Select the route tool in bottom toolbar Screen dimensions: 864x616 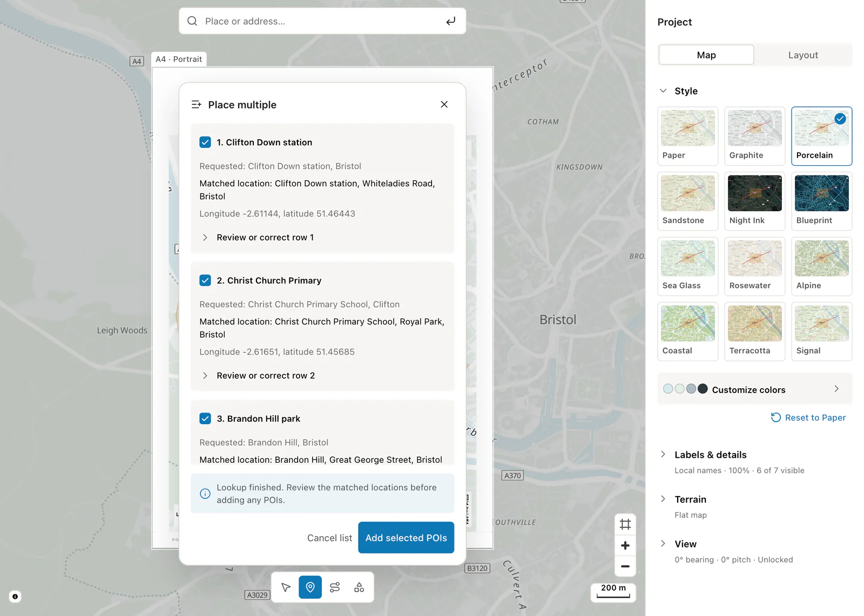tap(335, 587)
